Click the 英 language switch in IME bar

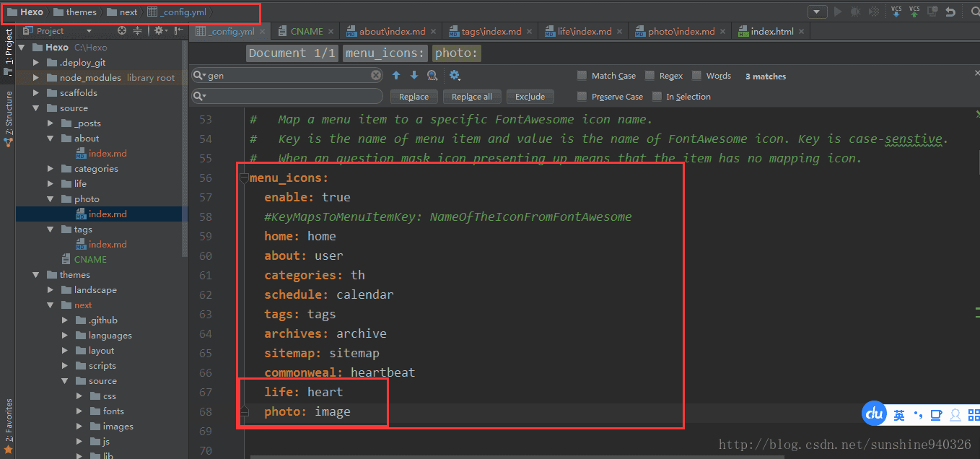point(899,415)
